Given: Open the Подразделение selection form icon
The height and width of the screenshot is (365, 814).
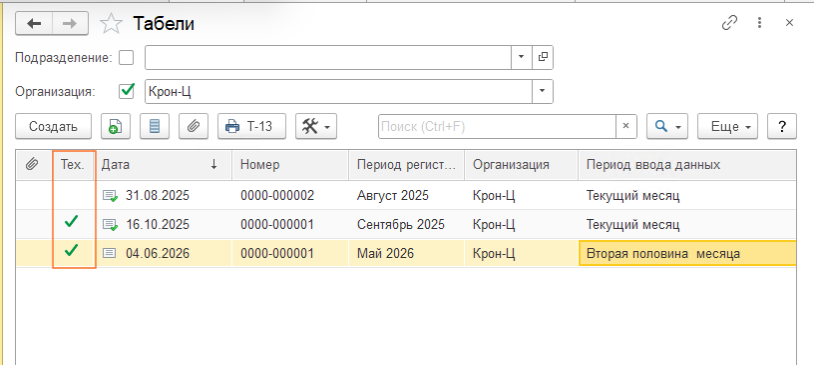Looking at the screenshot, I should 543,58.
